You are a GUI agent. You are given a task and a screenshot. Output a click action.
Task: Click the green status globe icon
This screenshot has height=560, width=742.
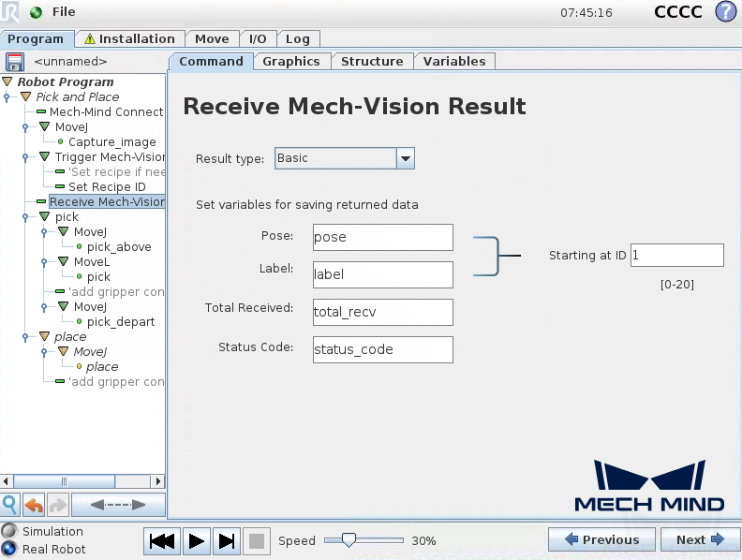click(x=36, y=12)
